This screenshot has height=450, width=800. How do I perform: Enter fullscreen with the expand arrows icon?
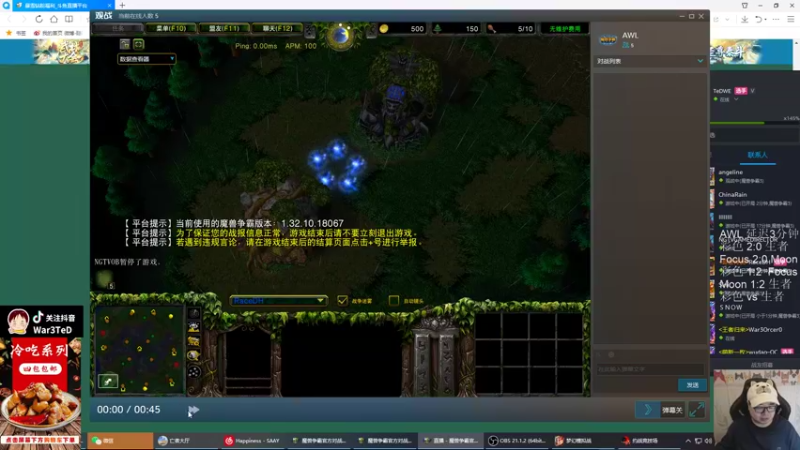point(696,410)
